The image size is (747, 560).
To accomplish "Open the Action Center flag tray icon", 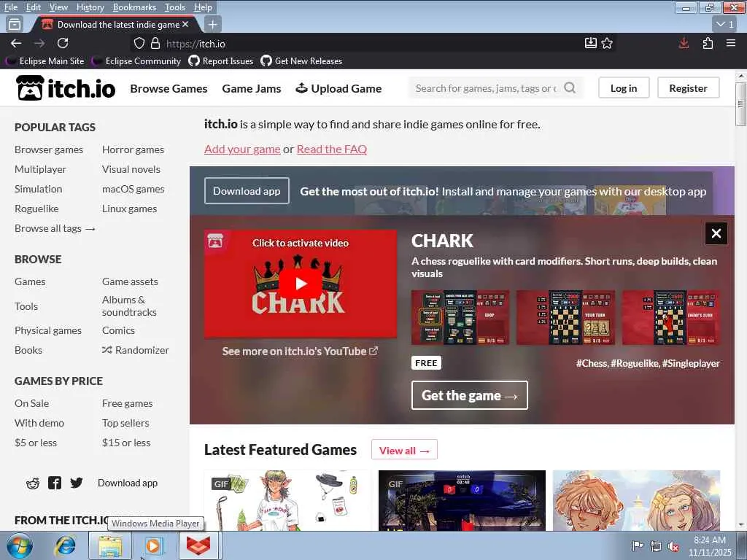I will coord(638,546).
